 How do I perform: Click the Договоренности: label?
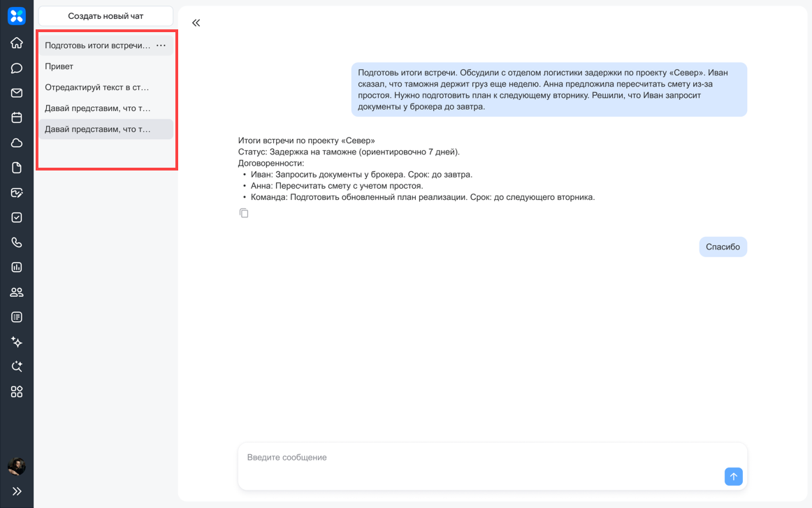271,163
